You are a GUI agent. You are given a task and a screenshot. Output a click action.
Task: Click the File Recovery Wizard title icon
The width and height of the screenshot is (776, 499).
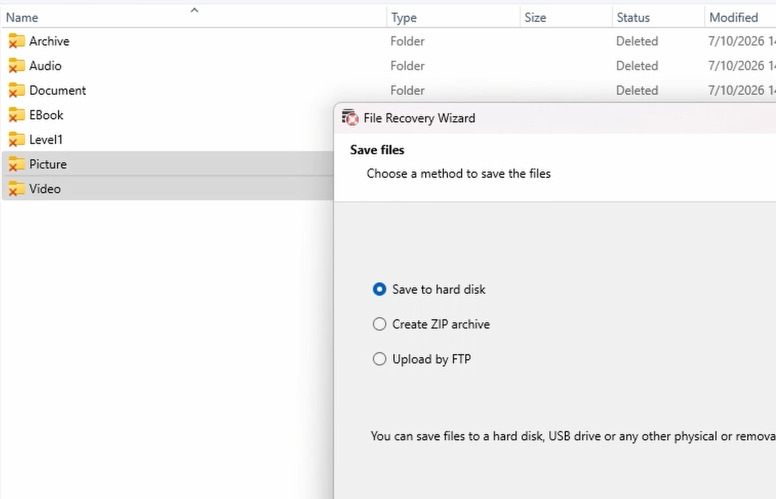click(350, 118)
